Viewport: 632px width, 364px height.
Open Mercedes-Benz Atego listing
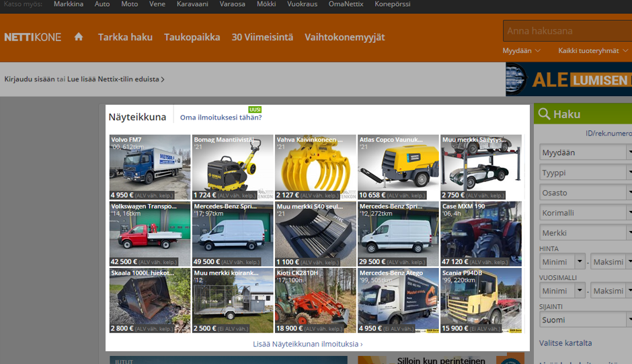(x=398, y=300)
